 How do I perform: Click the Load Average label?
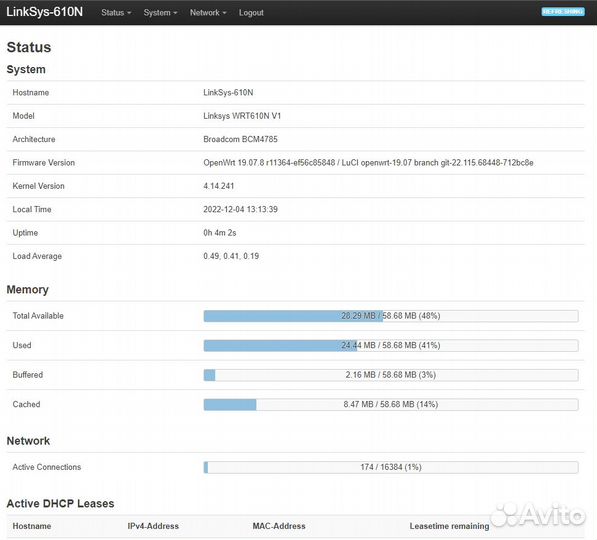click(x=37, y=256)
